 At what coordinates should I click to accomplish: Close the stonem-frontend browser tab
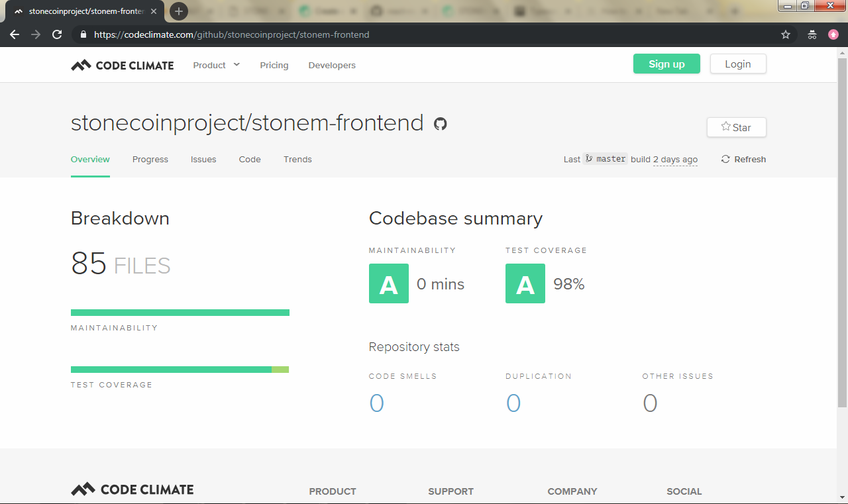[154, 12]
